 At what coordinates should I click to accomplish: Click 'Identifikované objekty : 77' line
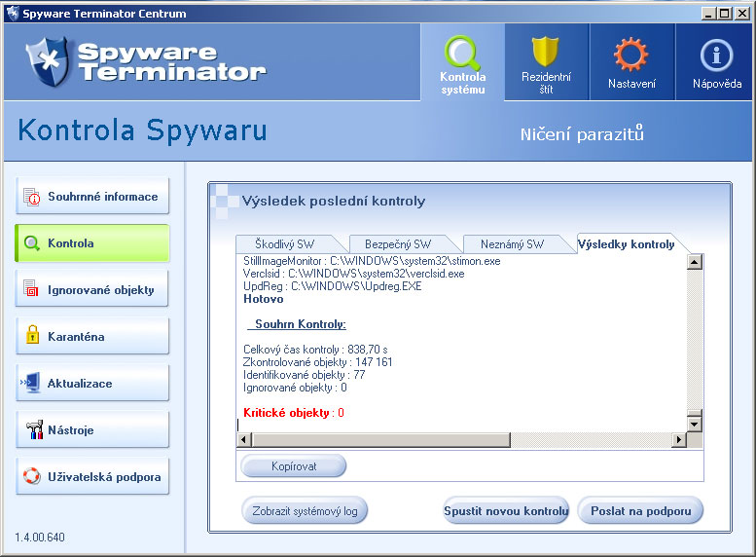304,375
